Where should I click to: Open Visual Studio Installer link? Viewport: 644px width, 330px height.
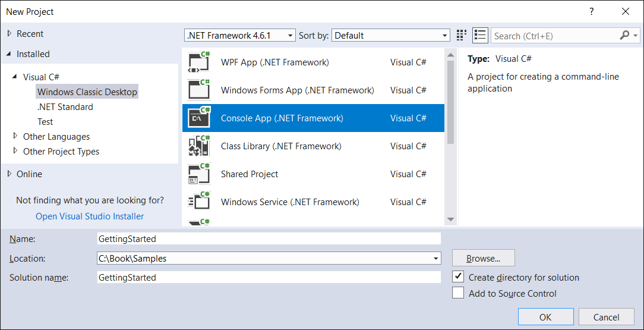pos(90,216)
